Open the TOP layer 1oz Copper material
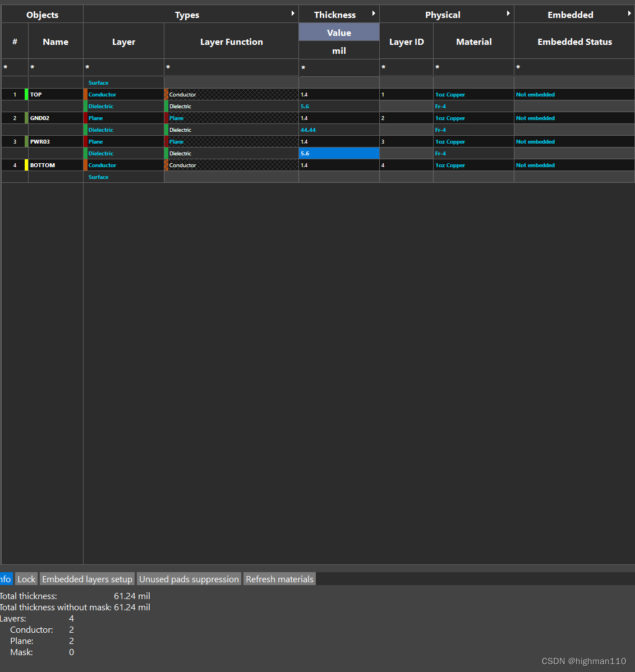 450,95
